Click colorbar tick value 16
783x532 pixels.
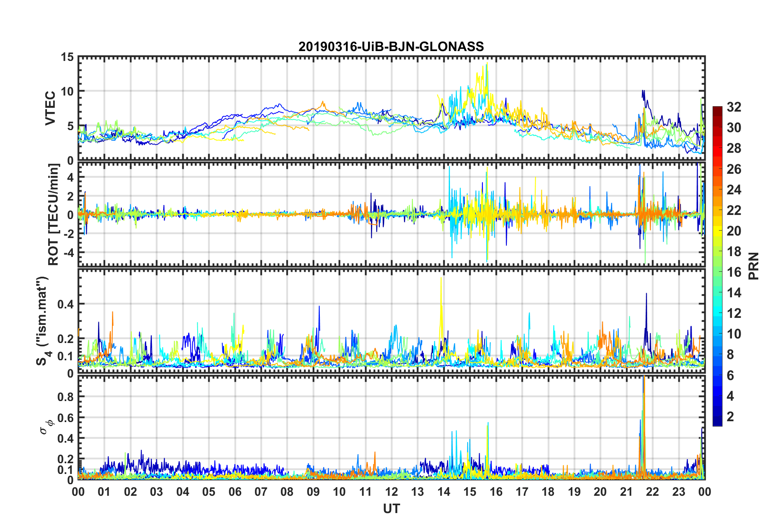734,272
